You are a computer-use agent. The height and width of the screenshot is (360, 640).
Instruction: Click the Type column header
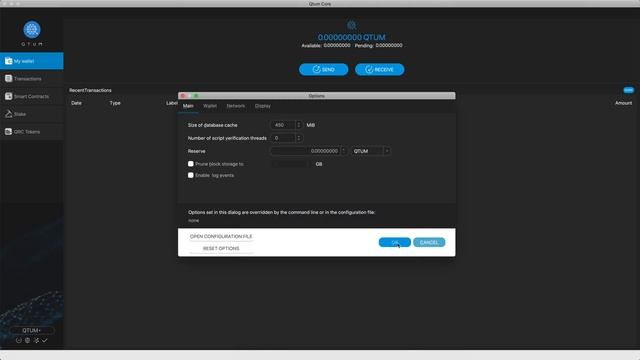coord(115,103)
